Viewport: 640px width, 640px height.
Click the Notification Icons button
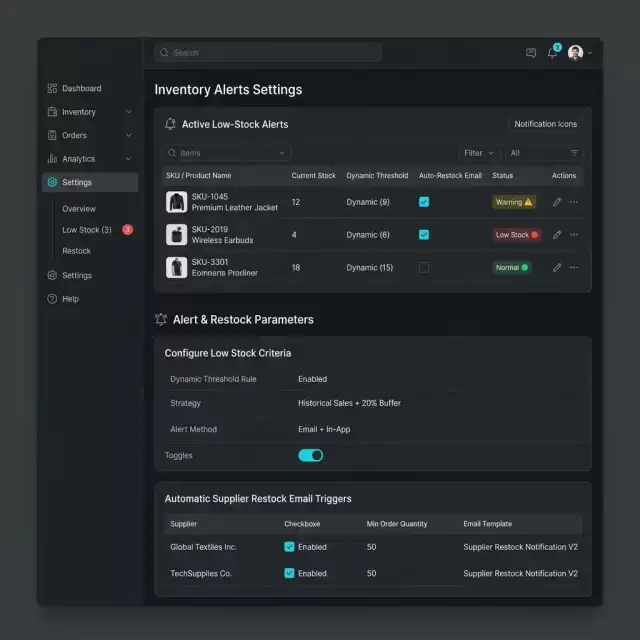point(545,124)
